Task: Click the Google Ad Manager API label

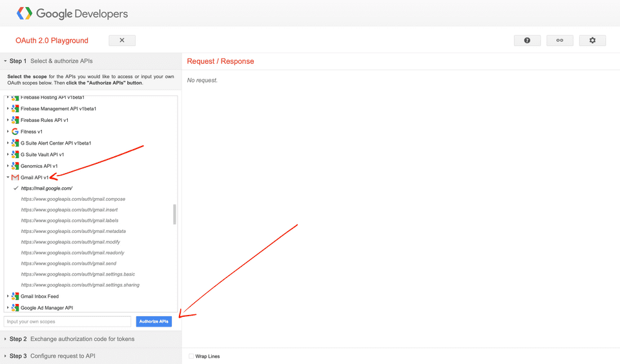Action: tap(46, 307)
